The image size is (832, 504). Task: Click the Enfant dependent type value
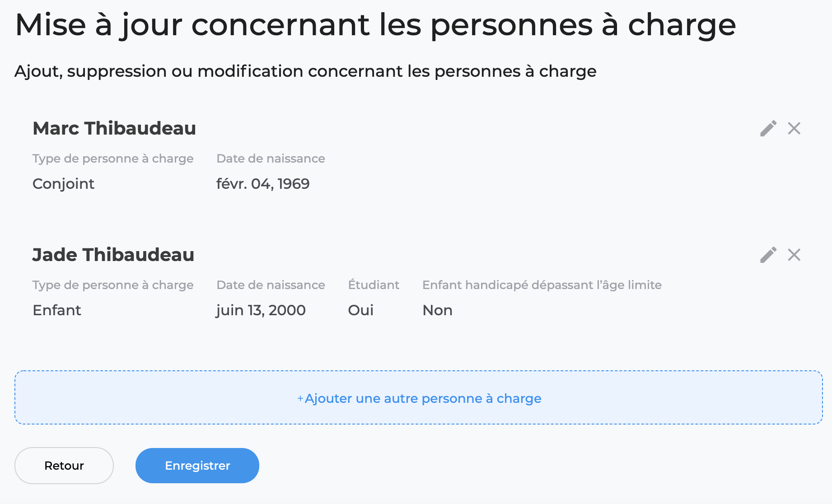tap(57, 310)
